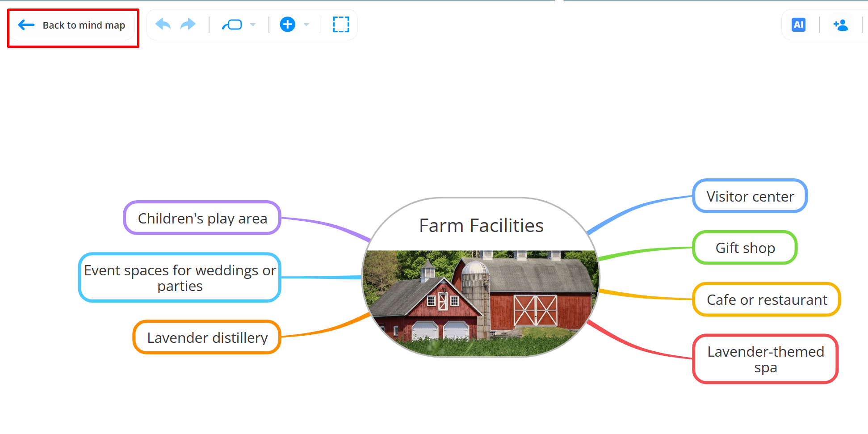Open the AI assistant
The height and width of the screenshot is (434, 868).
pyautogui.click(x=798, y=25)
